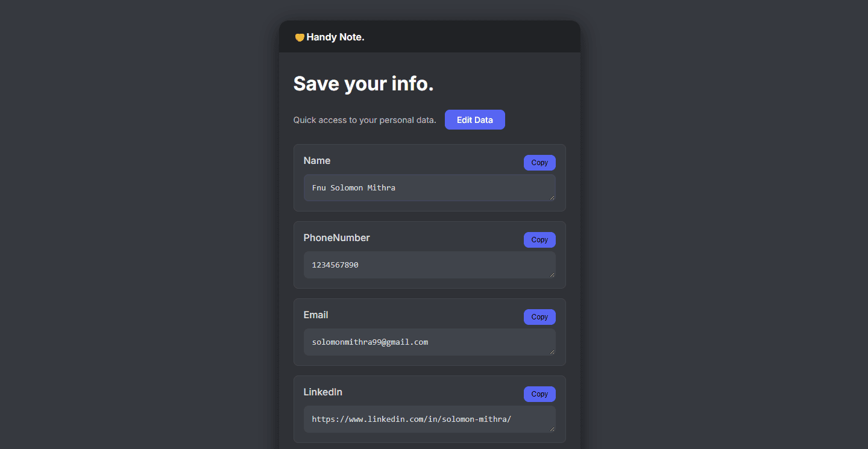Click the "Email" field label
The width and height of the screenshot is (868, 449).
[x=316, y=315]
